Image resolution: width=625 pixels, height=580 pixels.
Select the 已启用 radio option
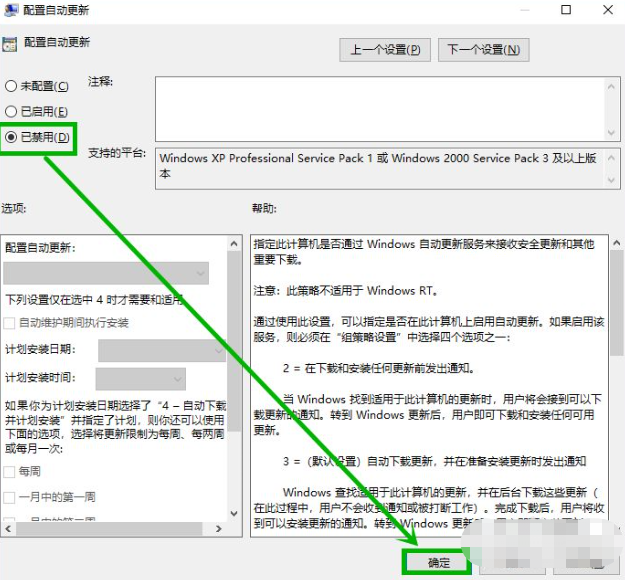(x=11, y=111)
